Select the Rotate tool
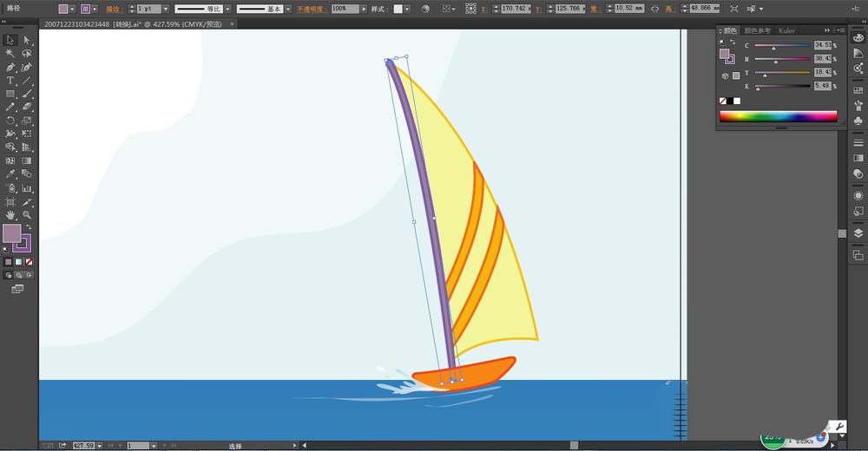Viewport: 868px width, 451px height. point(10,120)
